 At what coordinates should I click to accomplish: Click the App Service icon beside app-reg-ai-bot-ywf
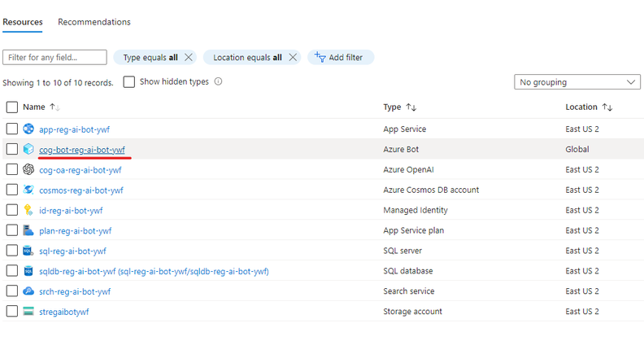[x=28, y=129]
